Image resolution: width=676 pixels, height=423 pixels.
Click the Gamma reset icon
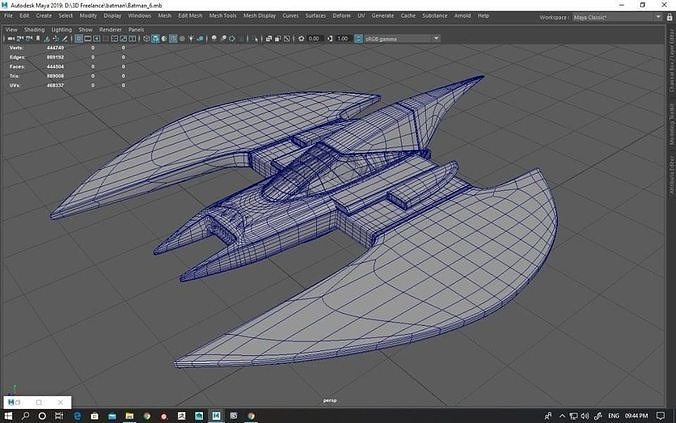tap(330, 38)
